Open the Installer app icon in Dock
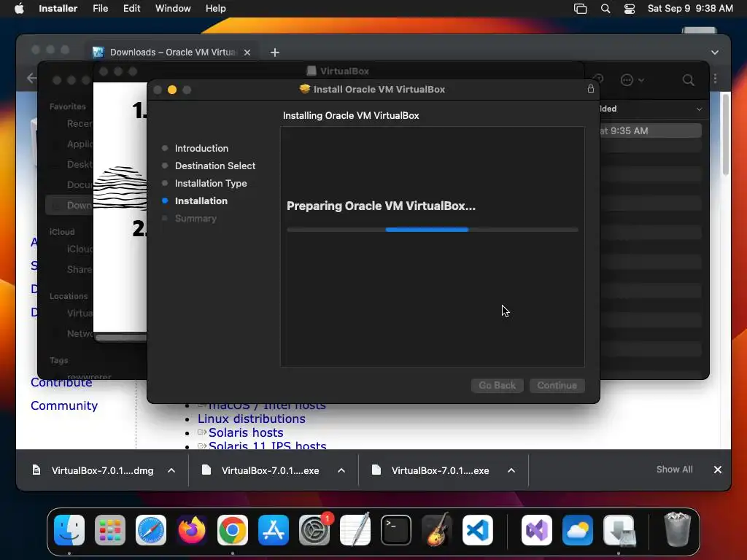This screenshot has width=747, height=560. point(619,530)
